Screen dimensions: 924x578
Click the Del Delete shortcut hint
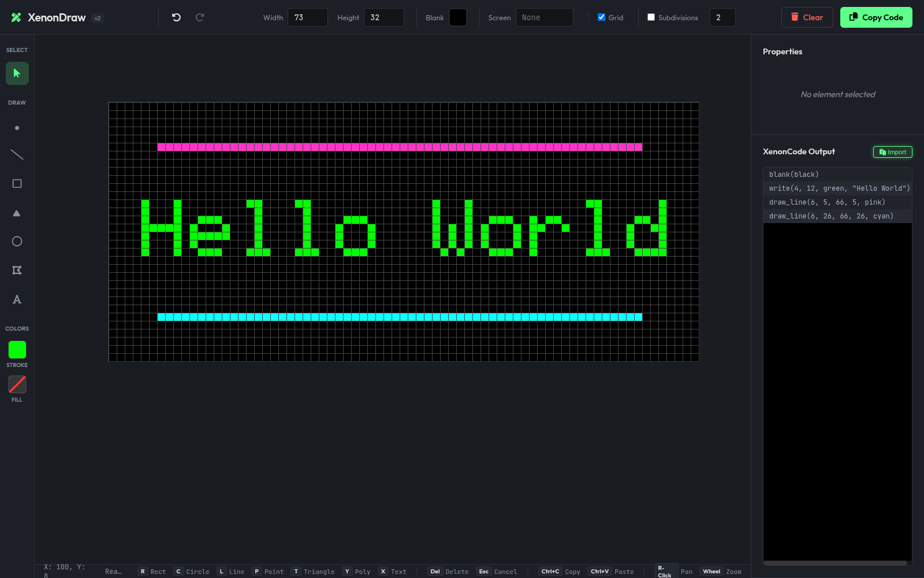point(449,572)
